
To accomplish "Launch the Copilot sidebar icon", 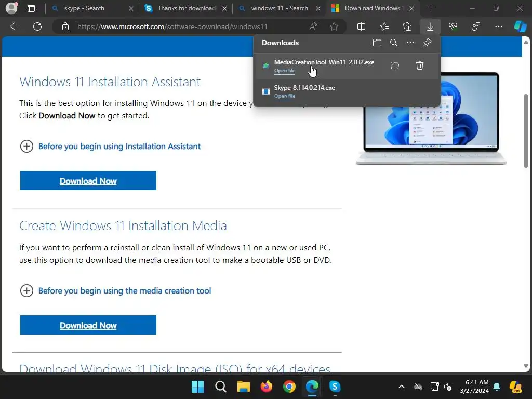I will tap(520, 26).
